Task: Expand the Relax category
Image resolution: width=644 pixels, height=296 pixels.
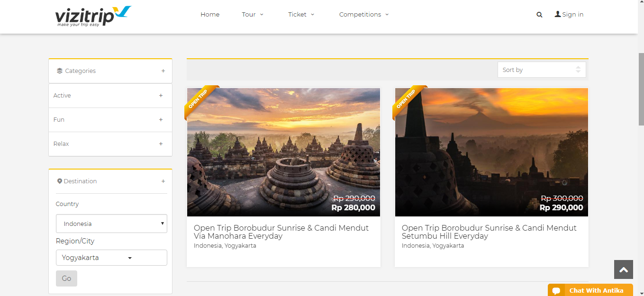Action: (161, 144)
